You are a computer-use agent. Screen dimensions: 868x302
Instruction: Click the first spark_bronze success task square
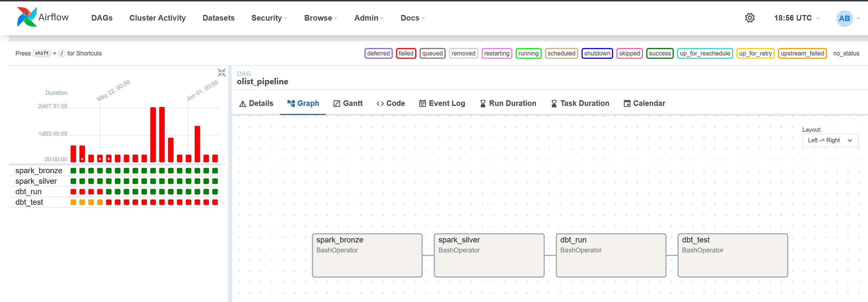tap(73, 171)
